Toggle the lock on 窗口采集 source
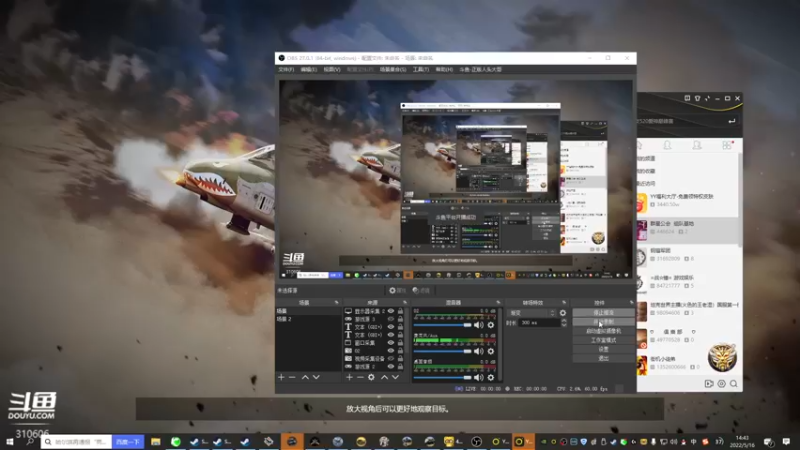Image resolution: width=800 pixels, height=450 pixels. point(401,342)
